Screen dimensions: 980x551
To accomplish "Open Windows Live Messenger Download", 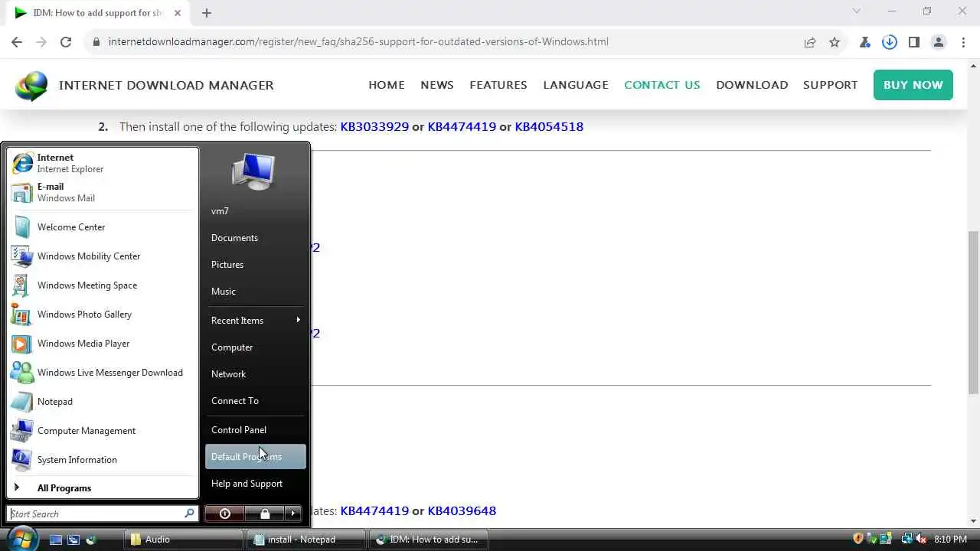I will click(x=102, y=373).
